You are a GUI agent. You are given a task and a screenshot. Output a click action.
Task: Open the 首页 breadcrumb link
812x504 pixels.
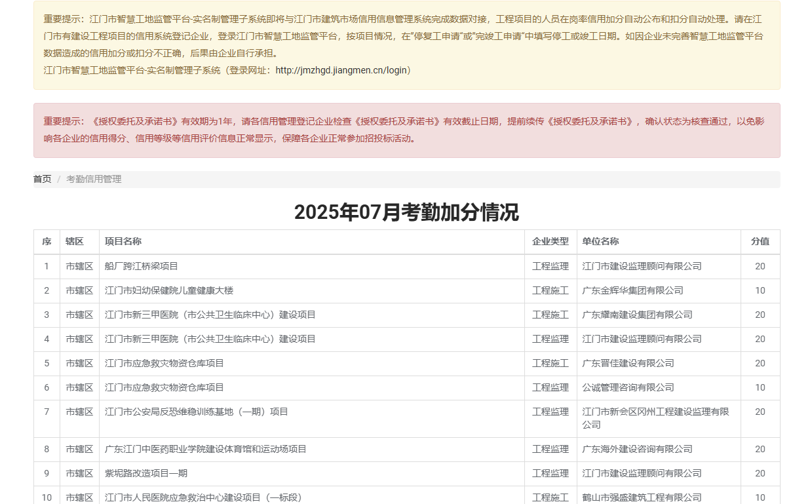coord(43,179)
